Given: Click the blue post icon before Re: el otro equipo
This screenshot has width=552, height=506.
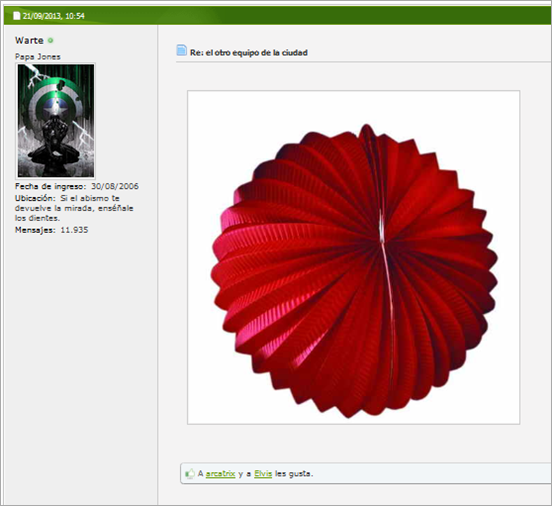Looking at the screenshot, I should pos(181,50).
